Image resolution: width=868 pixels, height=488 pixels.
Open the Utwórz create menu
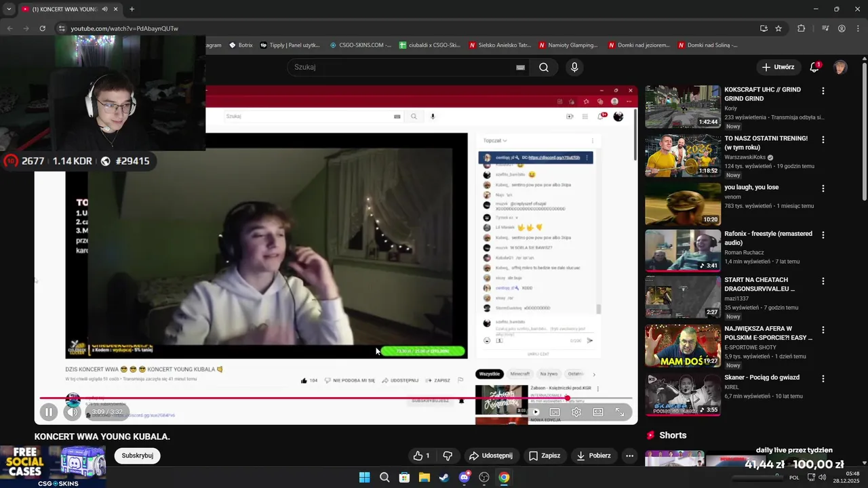778,67
